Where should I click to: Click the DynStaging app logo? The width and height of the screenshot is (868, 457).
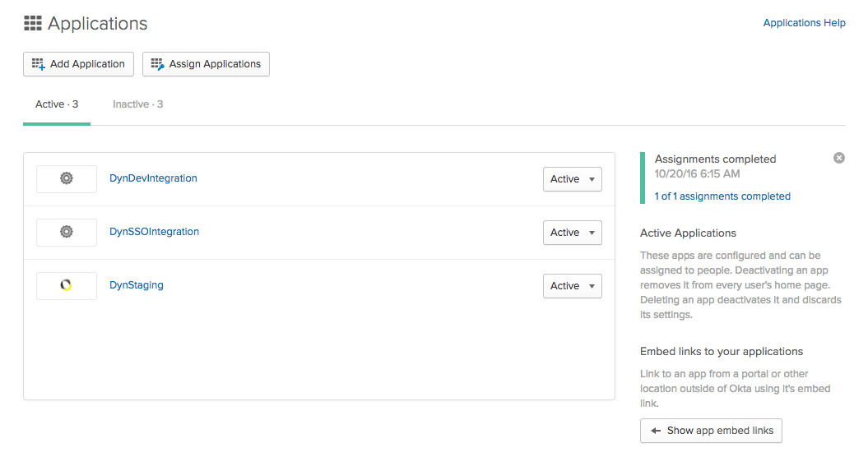[66, 285]
